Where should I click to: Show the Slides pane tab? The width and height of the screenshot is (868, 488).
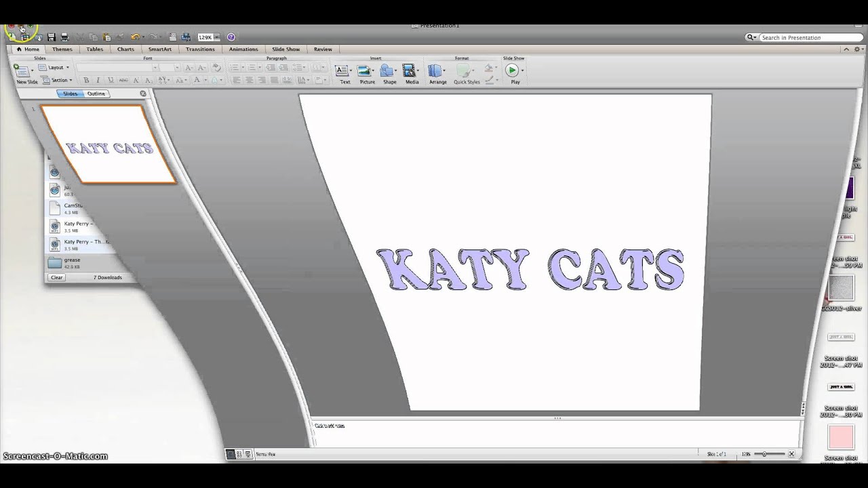[71, 94]
